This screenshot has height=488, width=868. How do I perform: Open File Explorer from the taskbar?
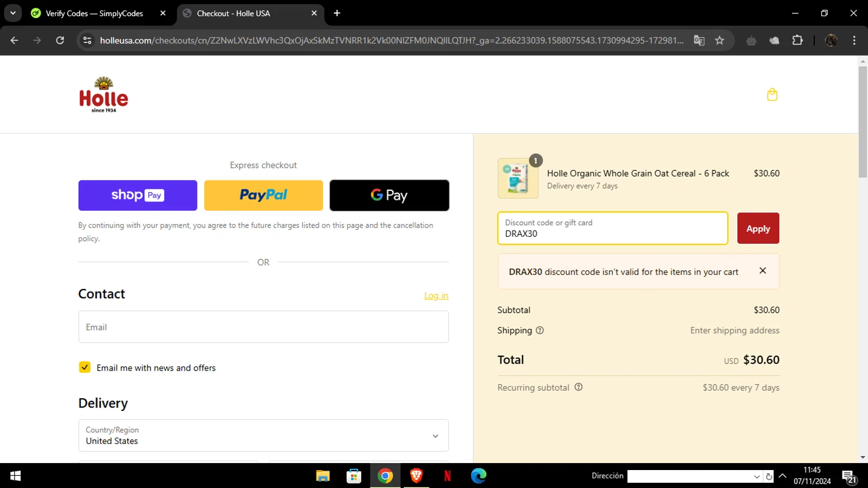[323, 476]
